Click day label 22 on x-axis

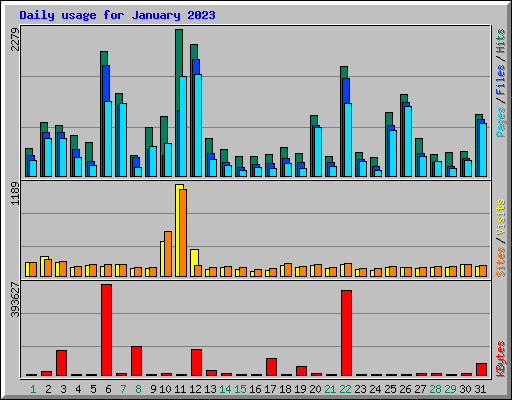pyautogui.click(x=345, y=389)
